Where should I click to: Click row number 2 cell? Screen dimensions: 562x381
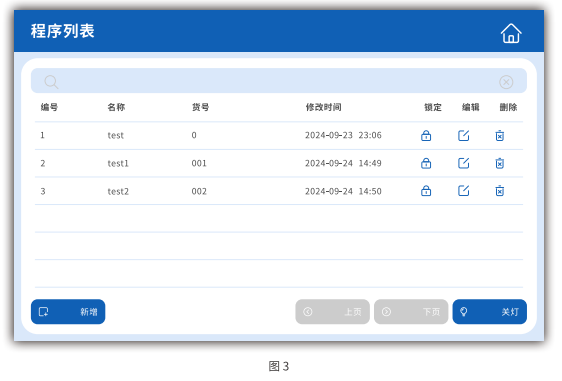click(x=43, y=163)
